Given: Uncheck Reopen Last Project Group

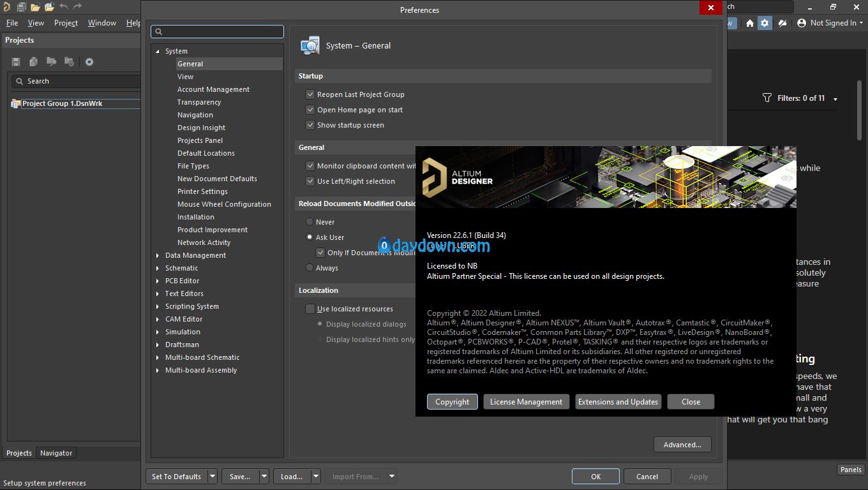Looking at the screenshot, I should click(310, 94).
